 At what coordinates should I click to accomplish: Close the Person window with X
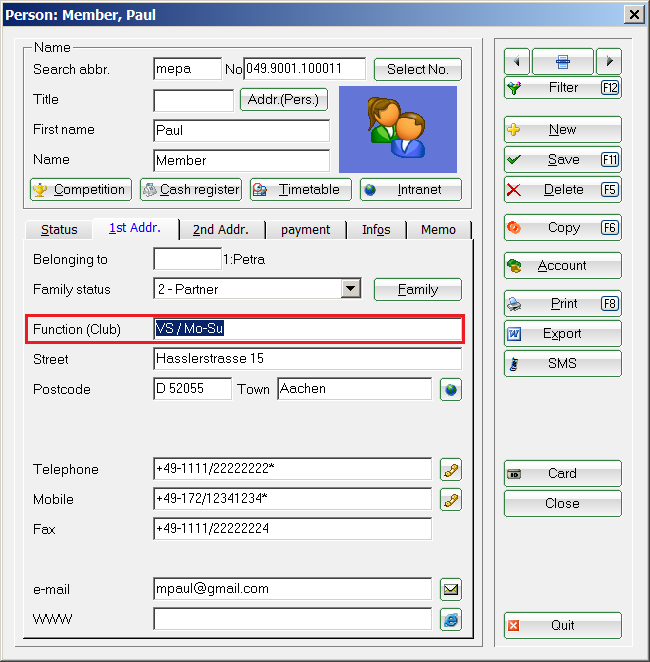click(x=634, y=15)
